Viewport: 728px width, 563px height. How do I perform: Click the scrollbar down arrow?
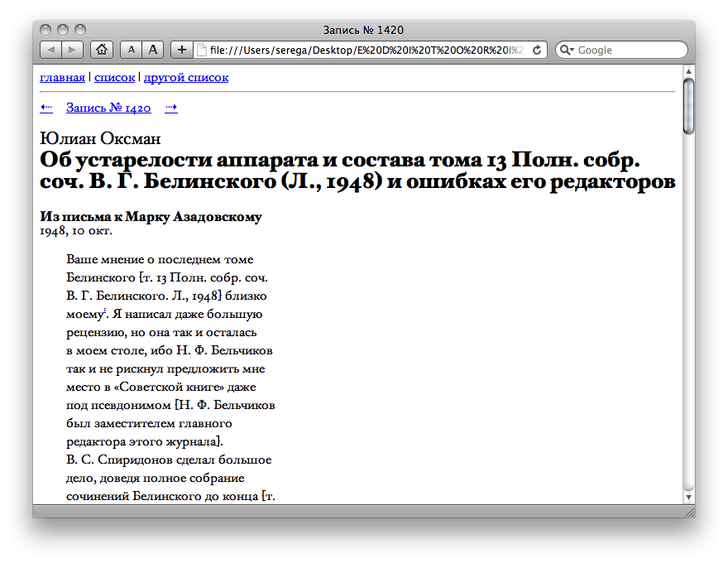[688, 497]
